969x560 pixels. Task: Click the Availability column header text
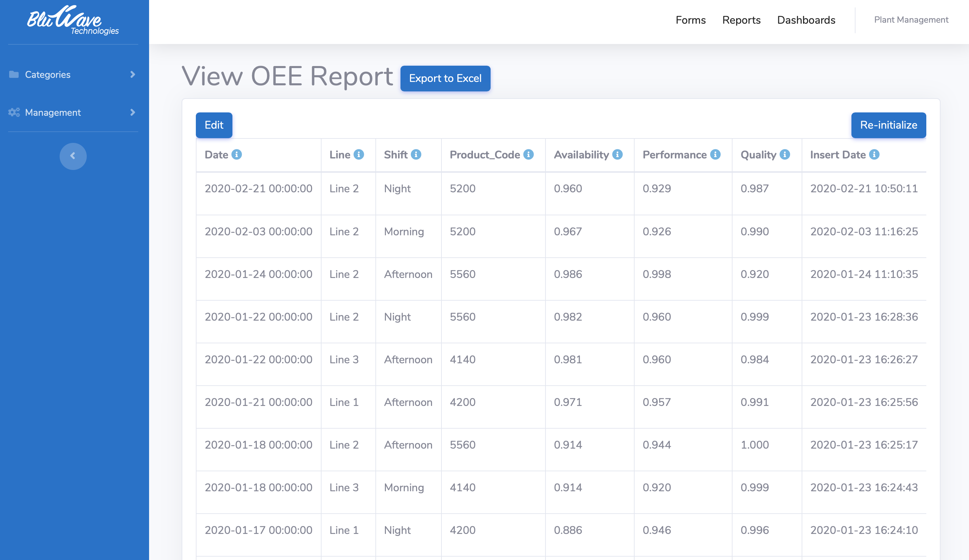pyautogui.click(x=581, y=154)
